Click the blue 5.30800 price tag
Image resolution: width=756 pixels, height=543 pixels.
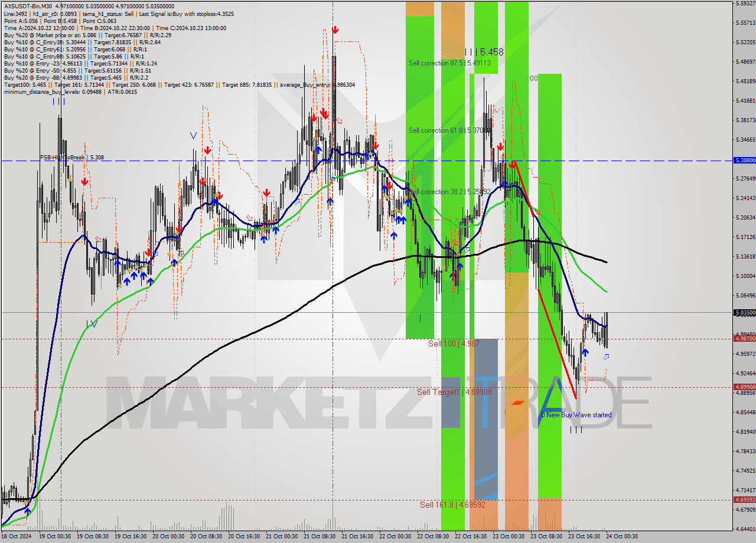pyautogui.click(x=744, y=160)
